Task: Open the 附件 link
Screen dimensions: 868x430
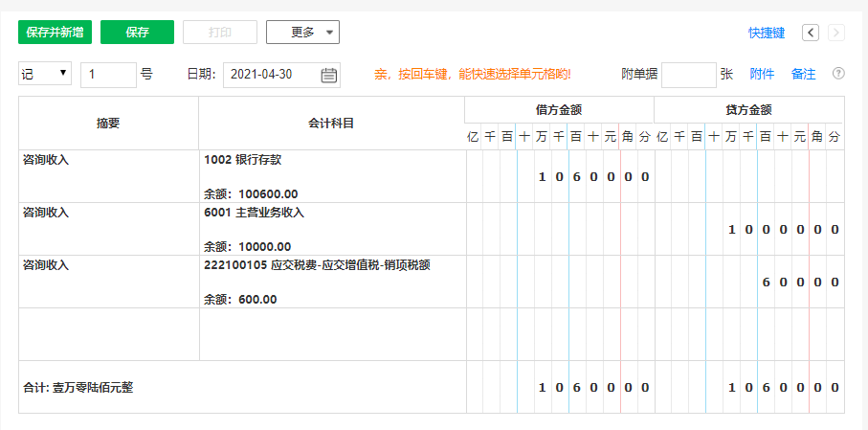Action: point(763,74)
